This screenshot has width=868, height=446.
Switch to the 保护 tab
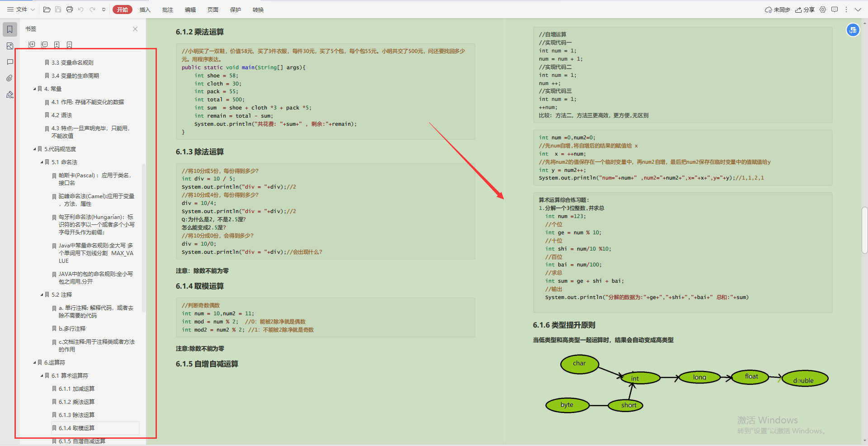pyautogui.click(x=235, y=9)
